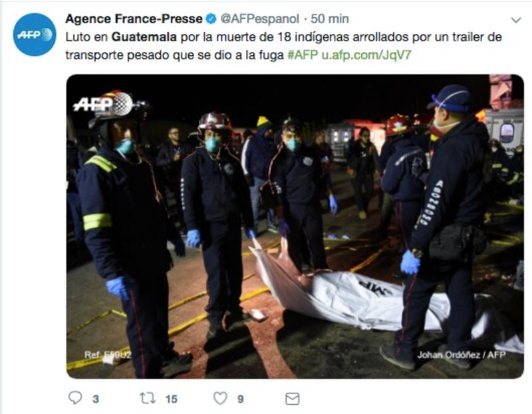Open the tweet photo of rescuers
This screenshot has width=532, height=414.
tap(295, 226)
